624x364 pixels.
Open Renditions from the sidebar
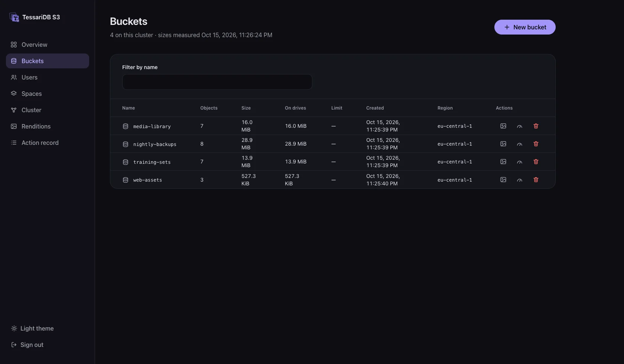pyautogui.click(x=48, y=126)
